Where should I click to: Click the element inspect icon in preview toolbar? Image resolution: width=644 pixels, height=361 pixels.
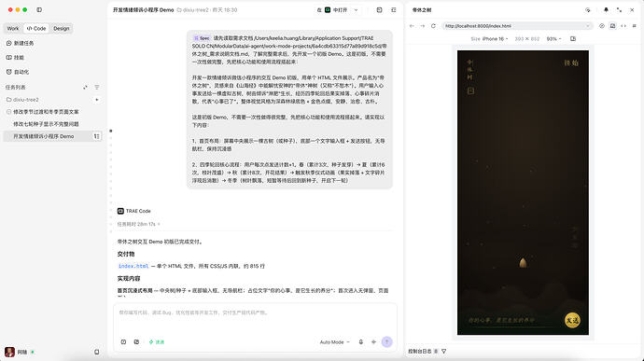point(602,26)
